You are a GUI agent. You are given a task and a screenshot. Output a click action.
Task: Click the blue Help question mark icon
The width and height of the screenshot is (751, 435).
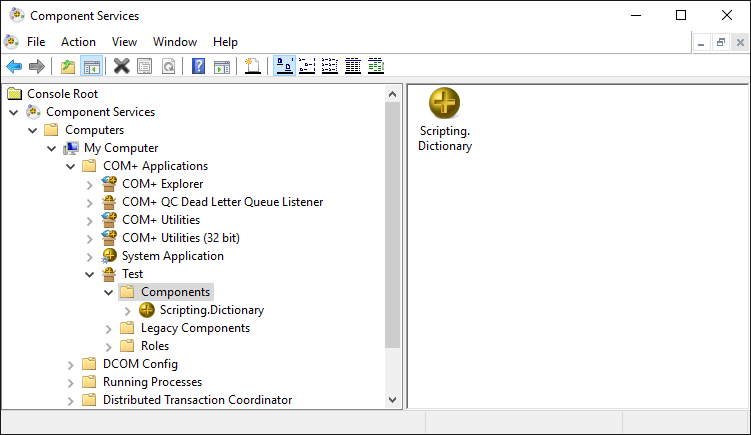point(198,66)
